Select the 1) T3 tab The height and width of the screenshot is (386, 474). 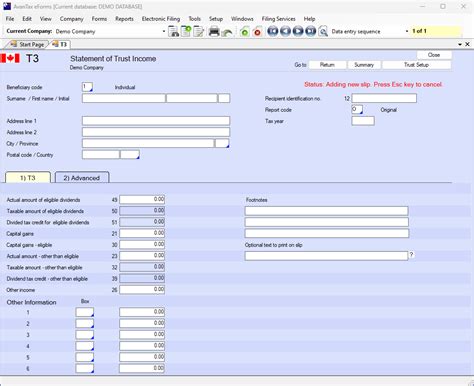pos(28,178)
